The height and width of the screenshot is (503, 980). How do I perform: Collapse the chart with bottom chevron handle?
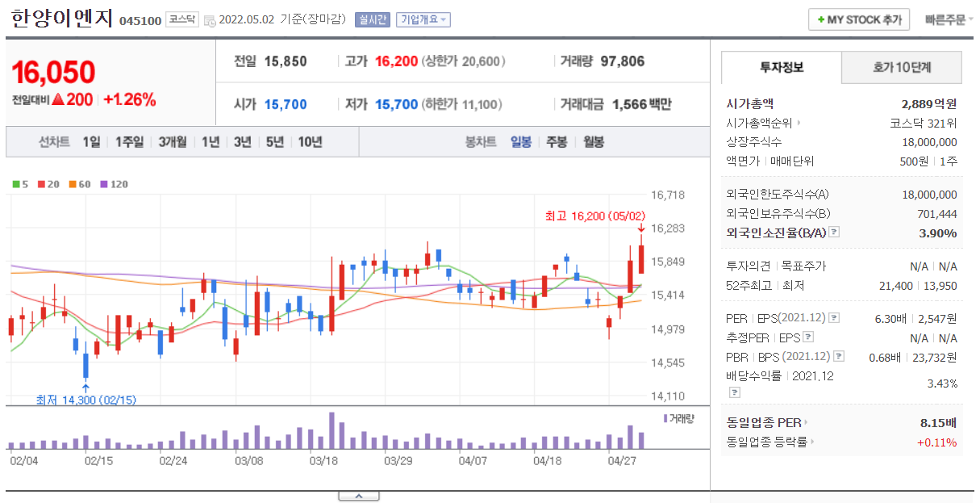[x=359, y=496]
